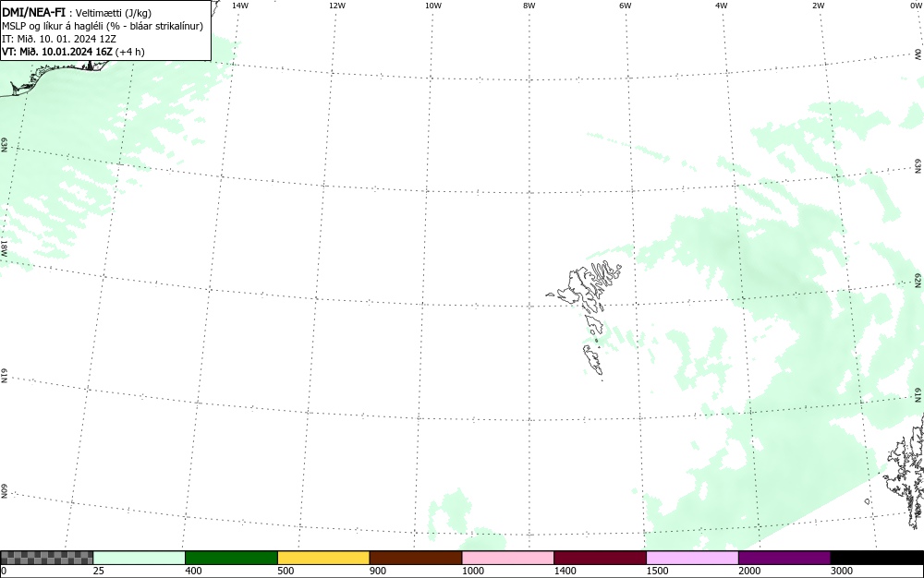Click the legend value 1000
924x578 pixels.
point(472,571)
